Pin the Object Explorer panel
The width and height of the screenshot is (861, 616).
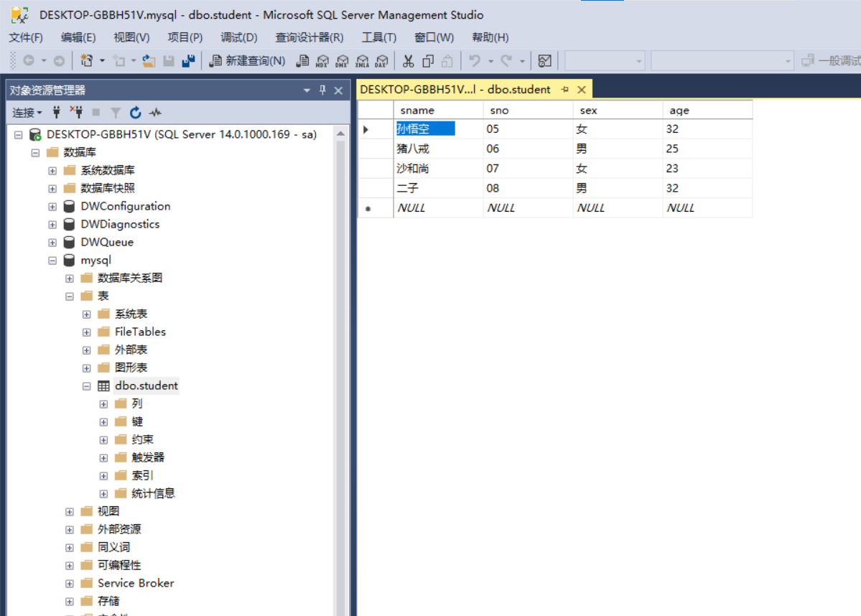(323, 90)
